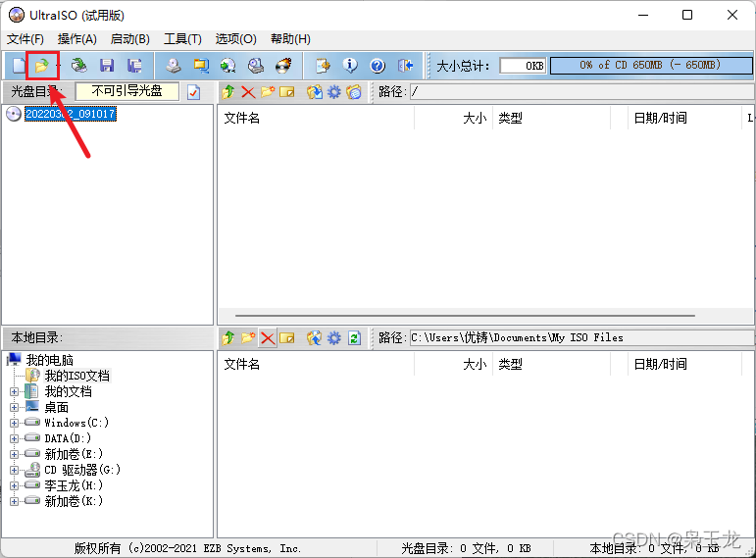Click the 不可引导光盘 boot type box
Screen dimensions: 756x558
click(x=127, y=91)
